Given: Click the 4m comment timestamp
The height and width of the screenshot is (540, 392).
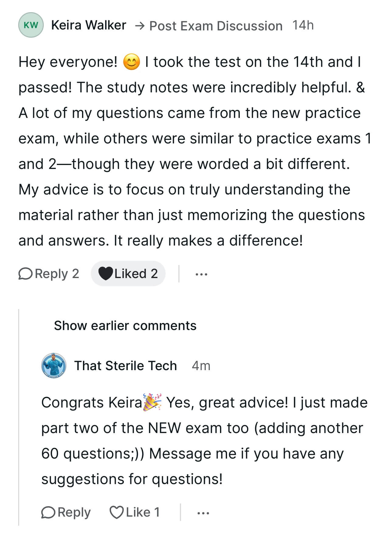Looking at the screenshot, I should 201,366.
